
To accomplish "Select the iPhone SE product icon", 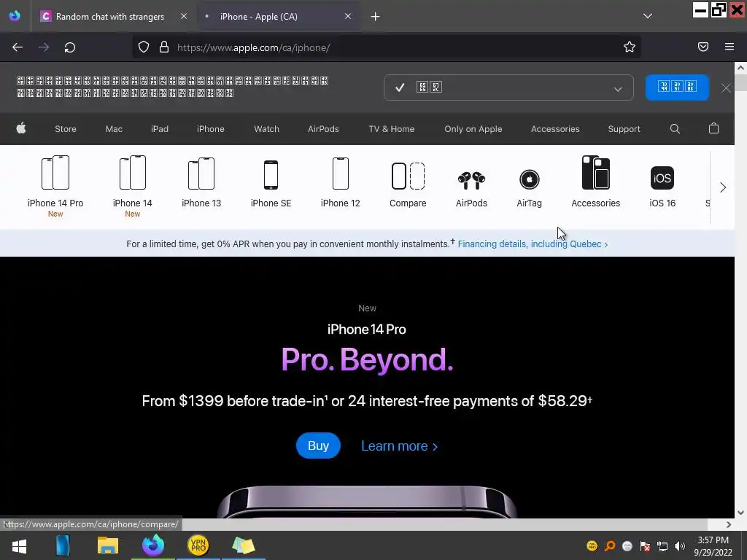I will (271, 175).
